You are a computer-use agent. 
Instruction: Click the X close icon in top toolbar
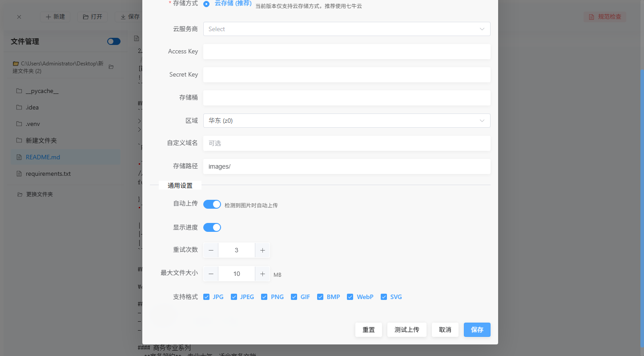19,17
